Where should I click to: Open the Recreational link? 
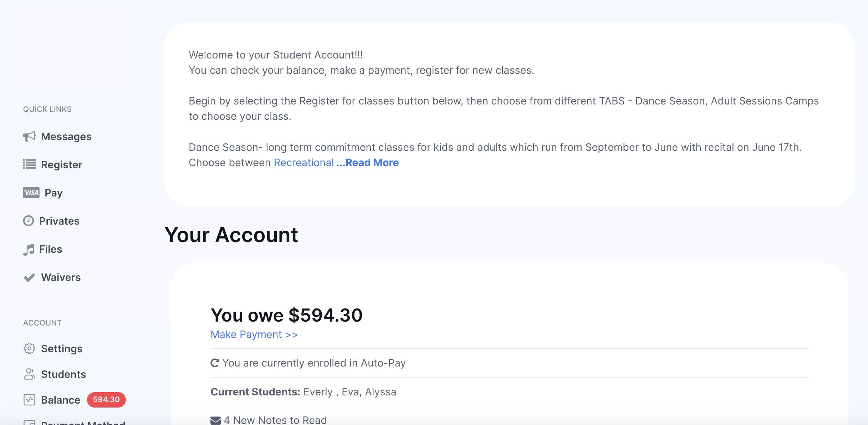coord(303,163)
